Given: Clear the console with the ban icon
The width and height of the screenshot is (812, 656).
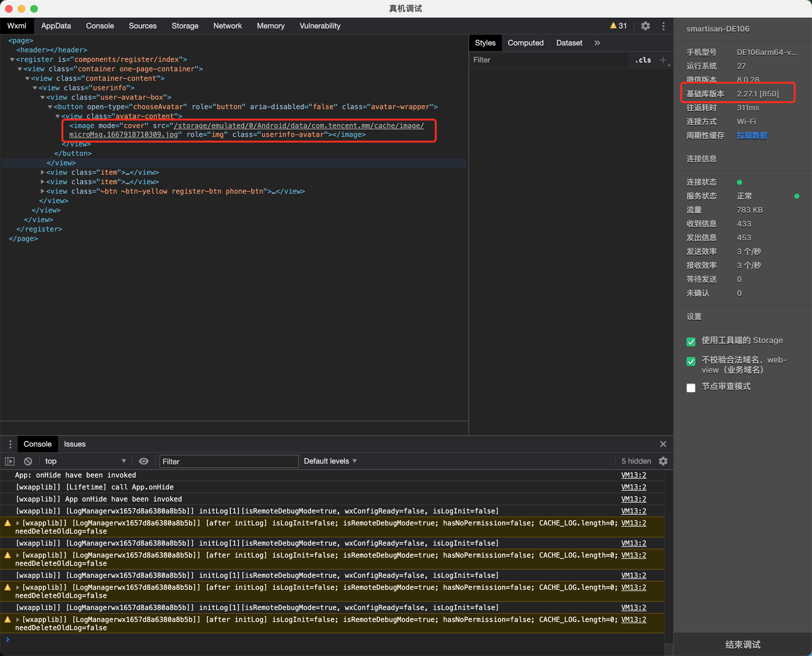Looking at the screenshot, I should [28, 461].
